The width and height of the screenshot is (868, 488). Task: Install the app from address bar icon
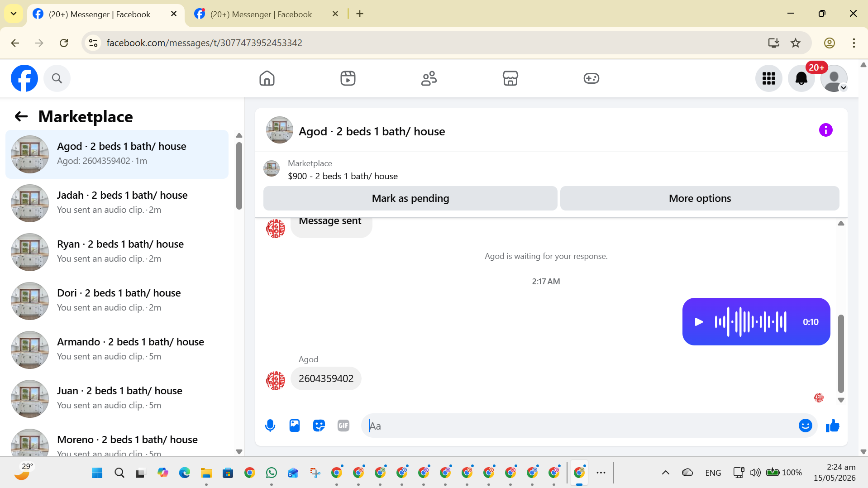click(773, 43)
